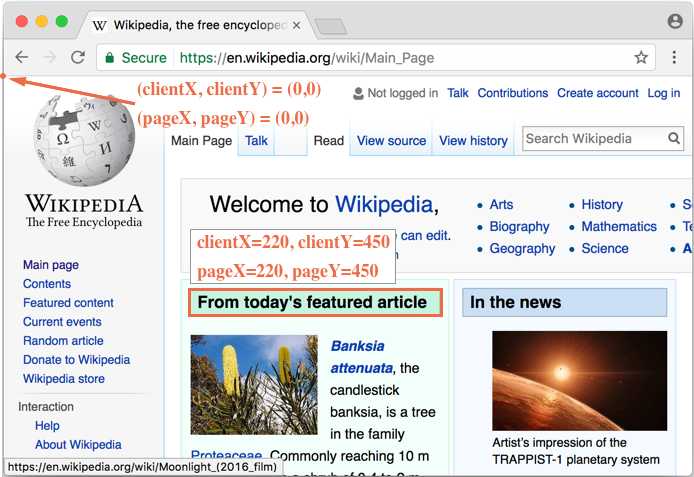Open Random article sidebar link
Viewport: 694px width, 477px height.
[63, 341]
